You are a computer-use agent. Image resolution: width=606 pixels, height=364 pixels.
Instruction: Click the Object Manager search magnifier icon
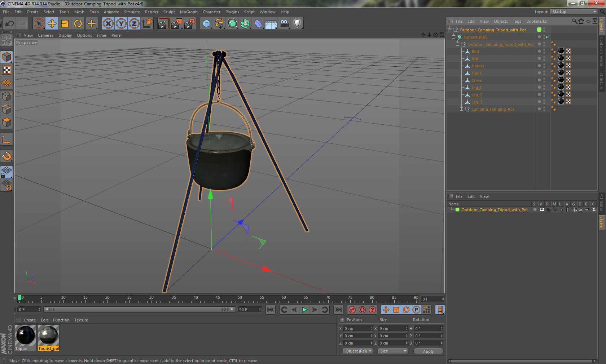(574, 21)
